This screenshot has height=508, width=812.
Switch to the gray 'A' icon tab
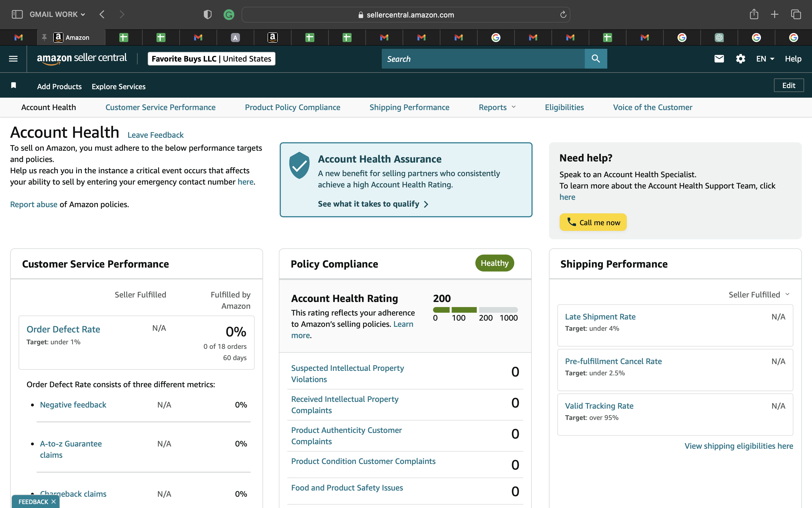235,37
